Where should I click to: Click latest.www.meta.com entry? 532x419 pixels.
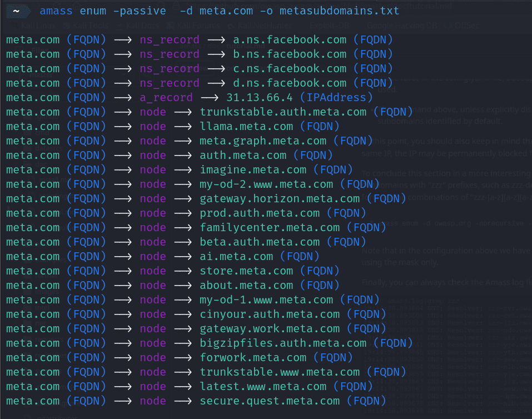pyautogui.click(x=263, y=387)
